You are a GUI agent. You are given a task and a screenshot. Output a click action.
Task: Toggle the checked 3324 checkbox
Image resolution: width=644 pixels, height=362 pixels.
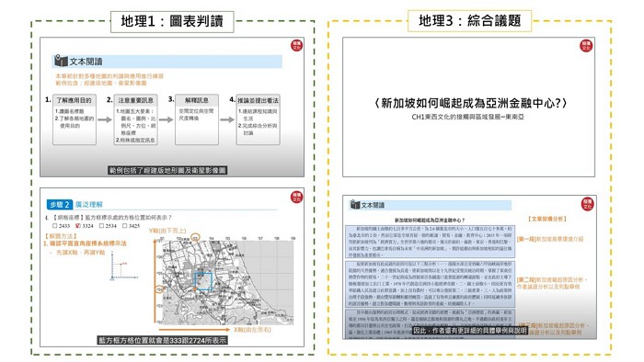tap(78, 225)
